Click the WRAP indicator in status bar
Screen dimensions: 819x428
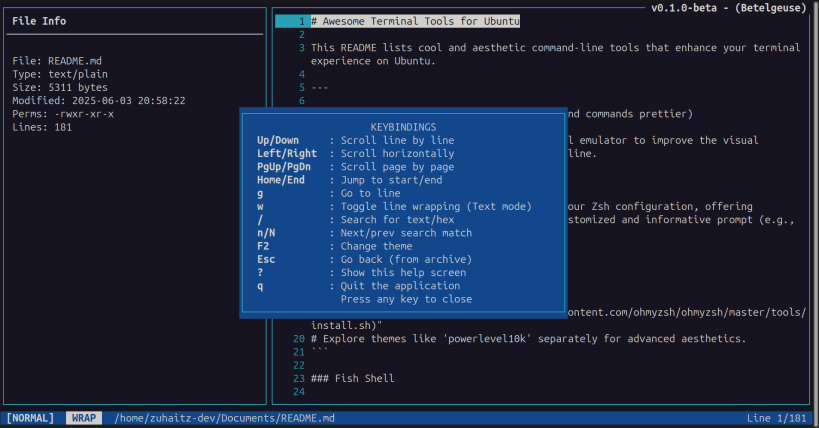click(x=84, y=418)
